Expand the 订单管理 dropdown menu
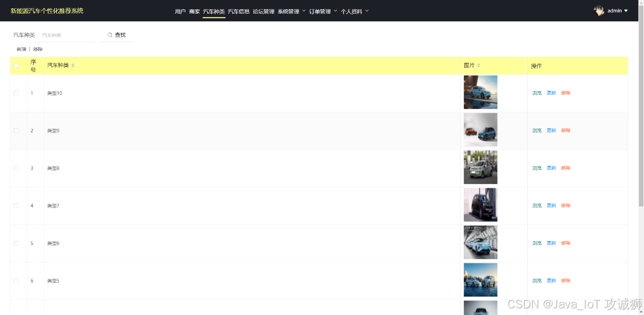 tap(323, 11)
